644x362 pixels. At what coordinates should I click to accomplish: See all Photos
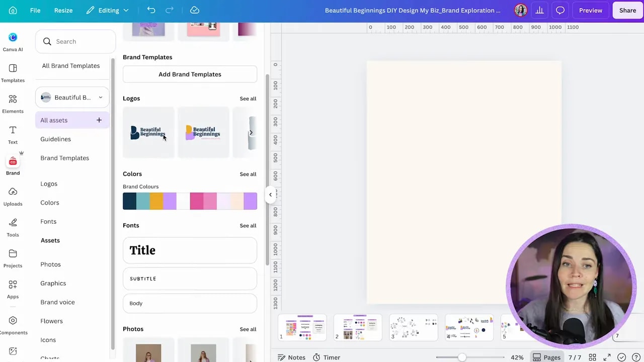point(248,329)
